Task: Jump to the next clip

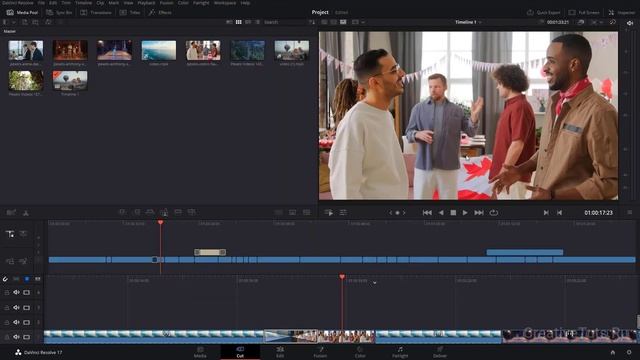Action: (479, 213)
